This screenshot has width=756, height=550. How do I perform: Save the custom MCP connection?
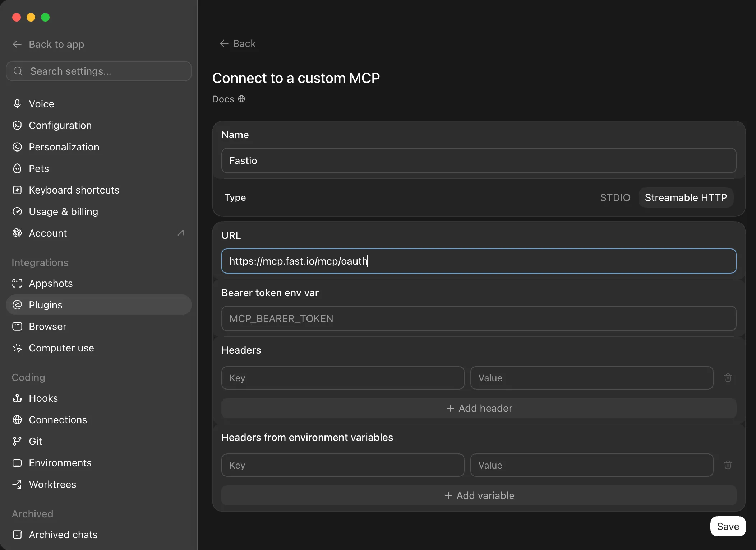click(728, 526)
